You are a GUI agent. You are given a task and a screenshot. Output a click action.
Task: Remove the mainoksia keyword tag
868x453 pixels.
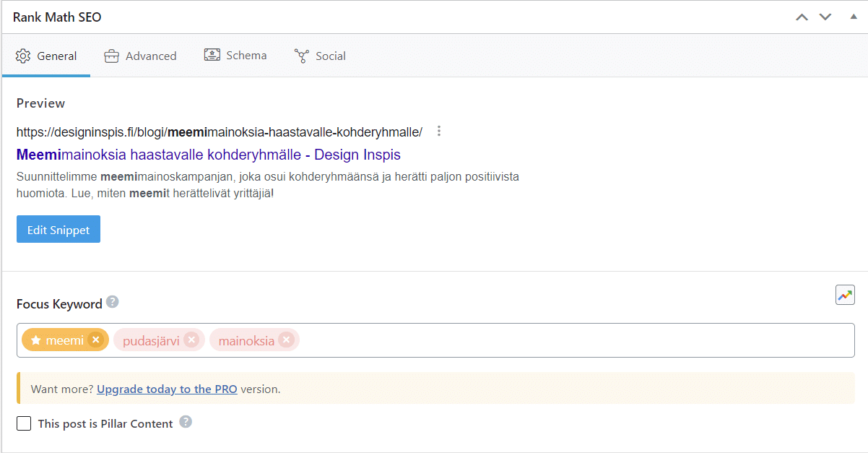coord(286,340)
